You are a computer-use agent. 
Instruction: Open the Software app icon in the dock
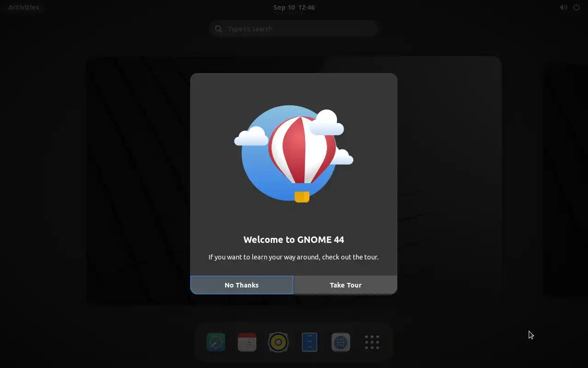tap(341, 342)
